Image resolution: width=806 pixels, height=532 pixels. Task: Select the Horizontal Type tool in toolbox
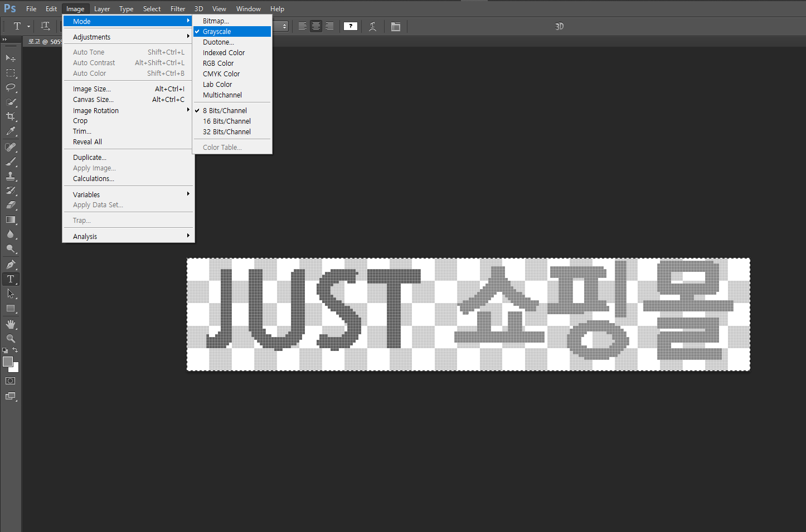click(x=11, y=279)
